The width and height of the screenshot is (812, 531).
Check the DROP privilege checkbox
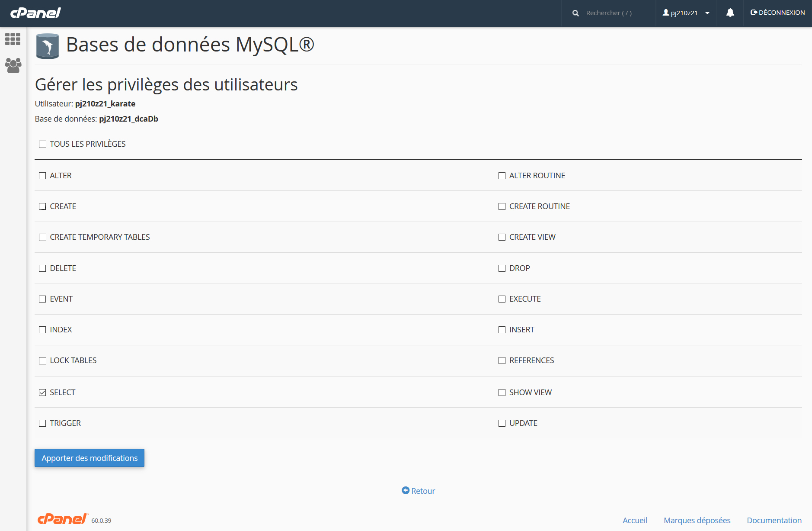pyautogui.click(x=502, y=268)
